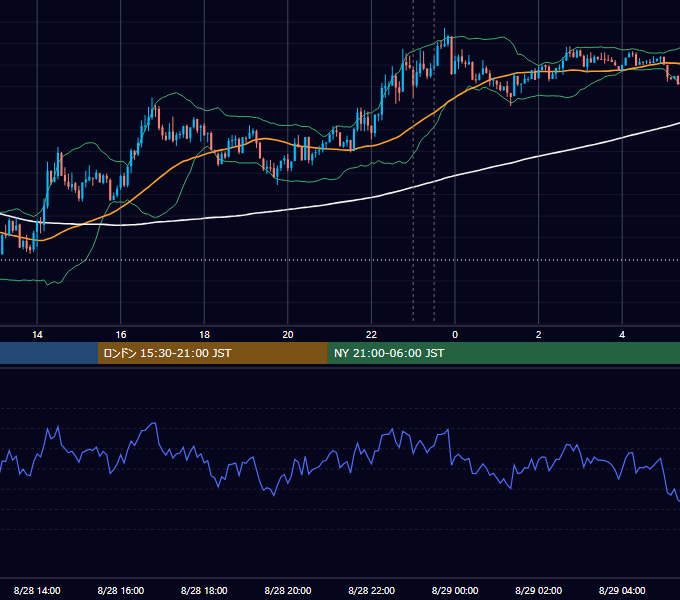Click the 8/29 04:00 date label
This screenshot has width=680, height=600.
point(622,590)
